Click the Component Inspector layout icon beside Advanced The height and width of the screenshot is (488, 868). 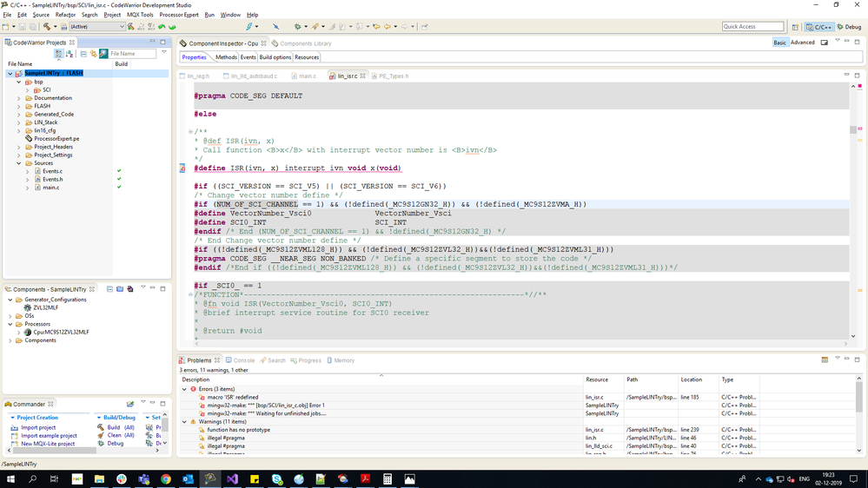[x=825, y=43]
